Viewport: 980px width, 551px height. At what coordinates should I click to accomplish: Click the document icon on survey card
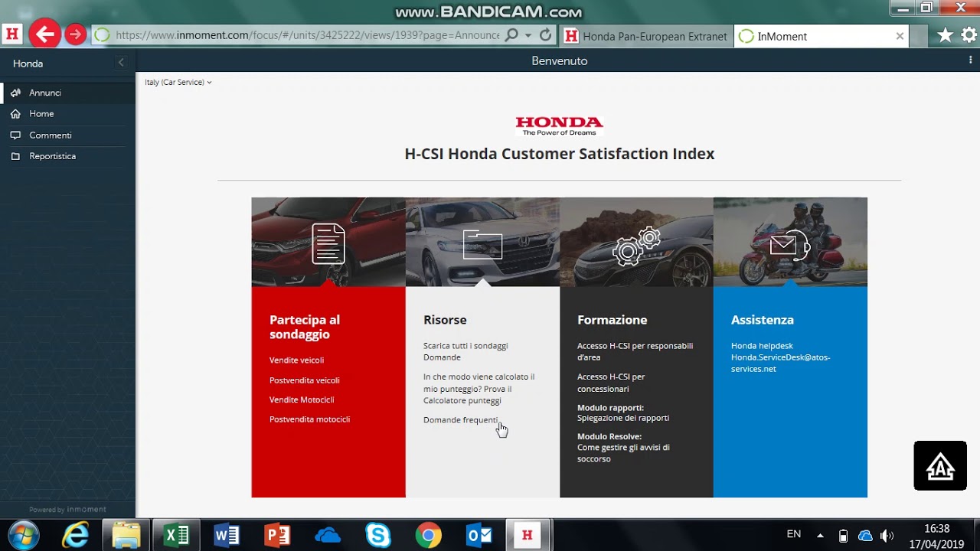pos(328,243)
